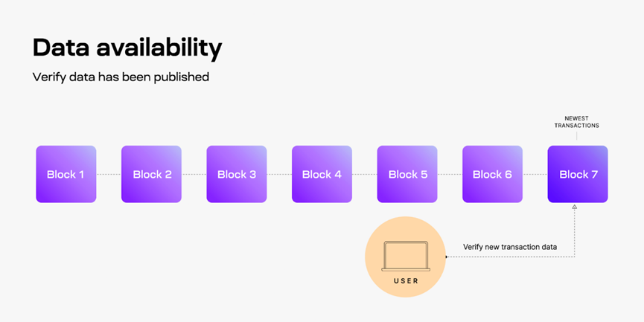
Task: Click the arrowhead pointing to Block 7
Action: coord(575,207)
